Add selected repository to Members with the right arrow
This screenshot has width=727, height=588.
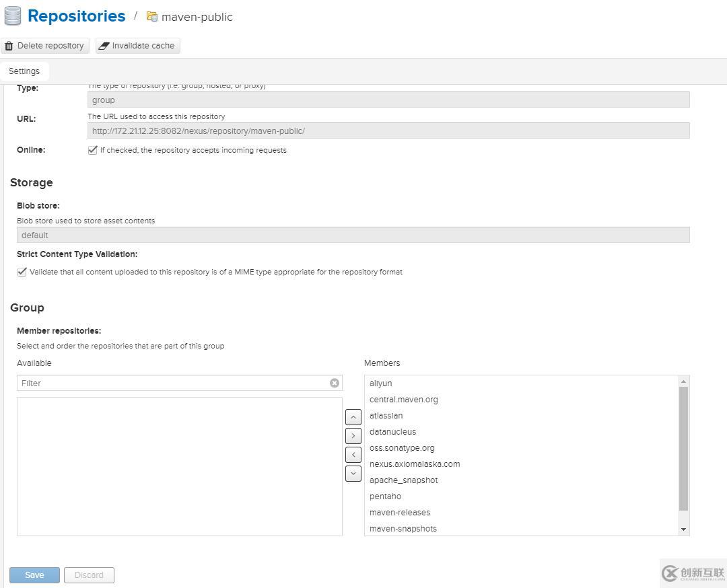tap(353, 435)
